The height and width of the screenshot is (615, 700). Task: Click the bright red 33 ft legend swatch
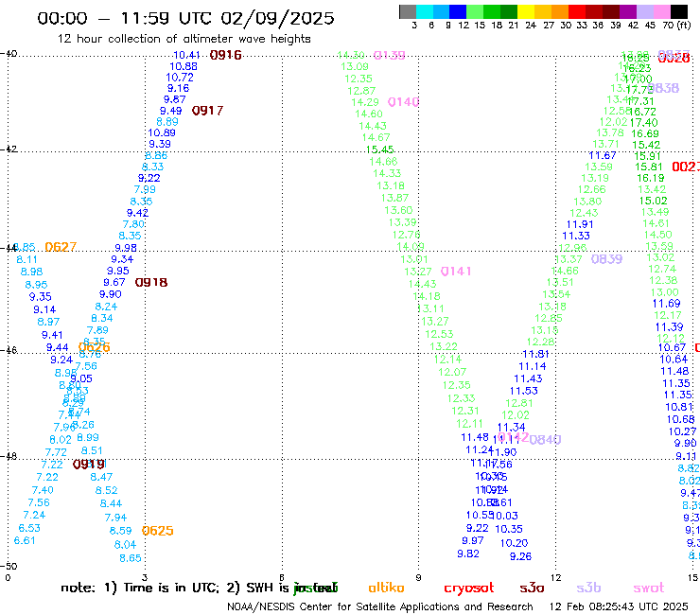pyautogui.click(x=577, y=11)
